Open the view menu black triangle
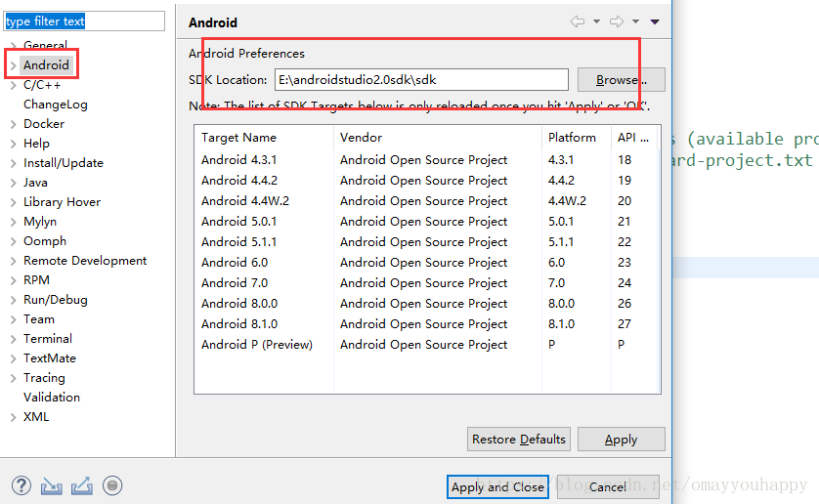 click(x=655, y=21)
